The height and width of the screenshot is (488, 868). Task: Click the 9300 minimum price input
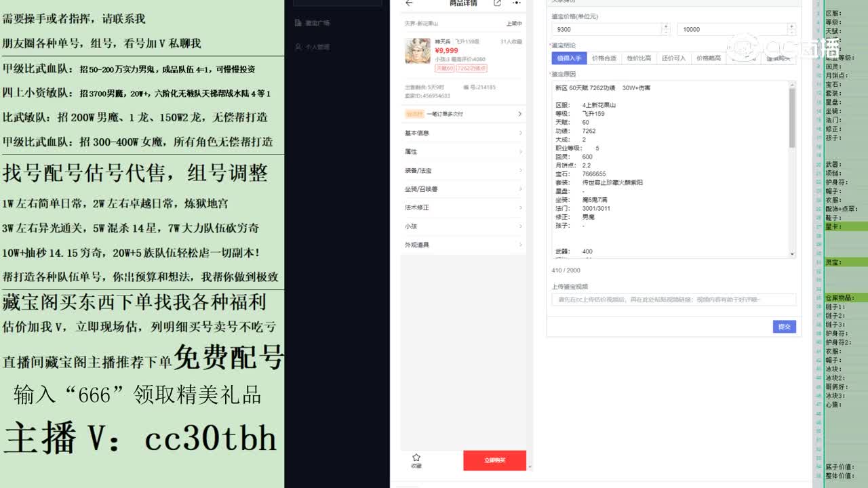[606, 29]
